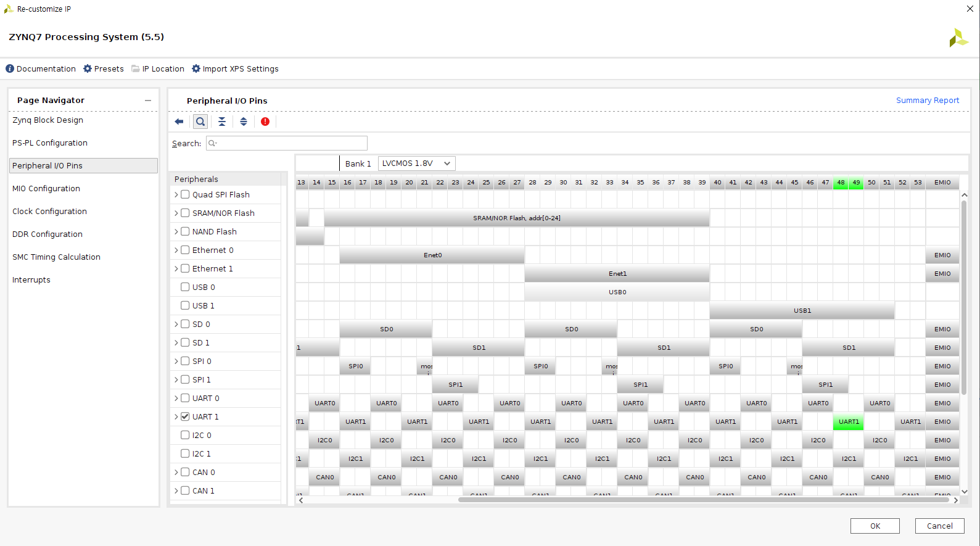Open the Summary Report link
This screenshot has height=546, width=980.
(928, 101)
